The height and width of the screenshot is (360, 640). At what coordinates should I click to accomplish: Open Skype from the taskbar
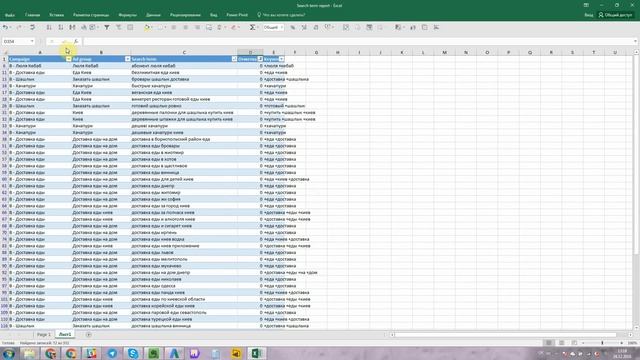click(x=133, y=353)
